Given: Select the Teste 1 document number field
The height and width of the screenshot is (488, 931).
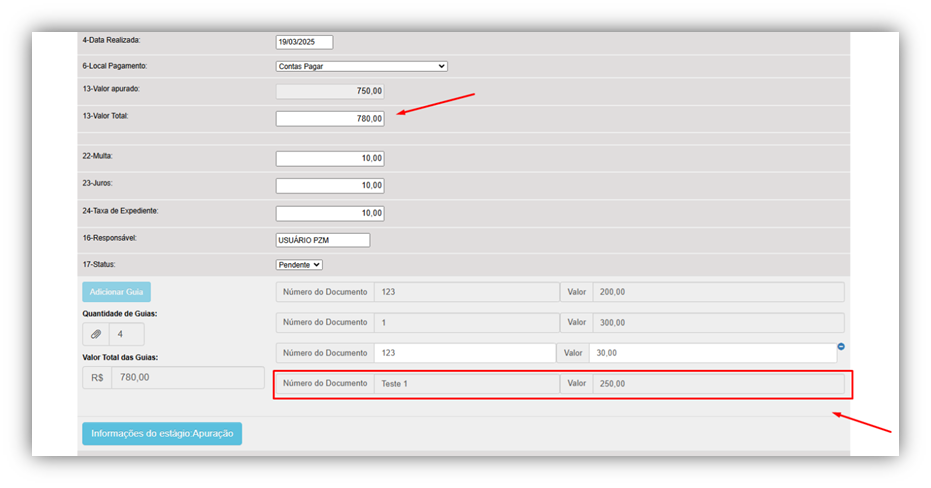Looking at the screenshot, I should (x=465, y=384).
